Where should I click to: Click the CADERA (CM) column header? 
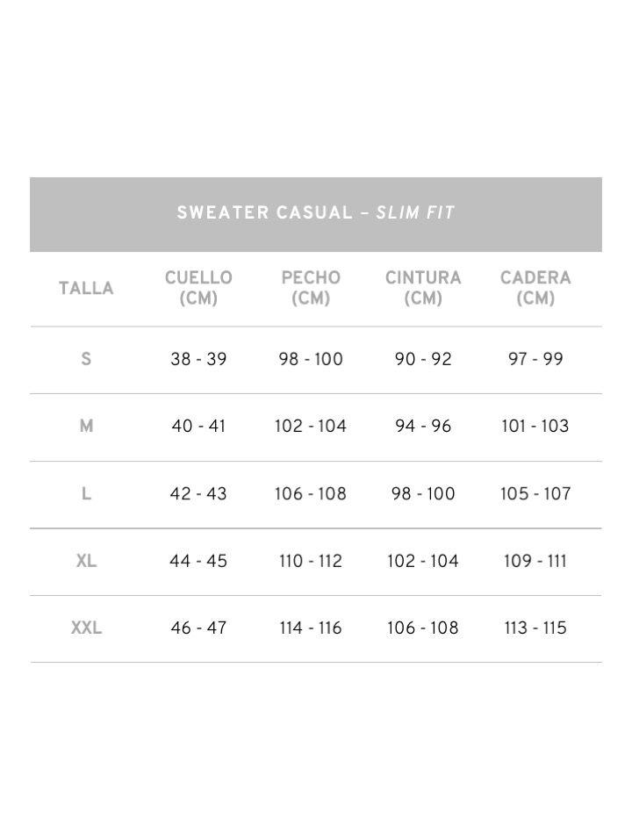[535, 288]
